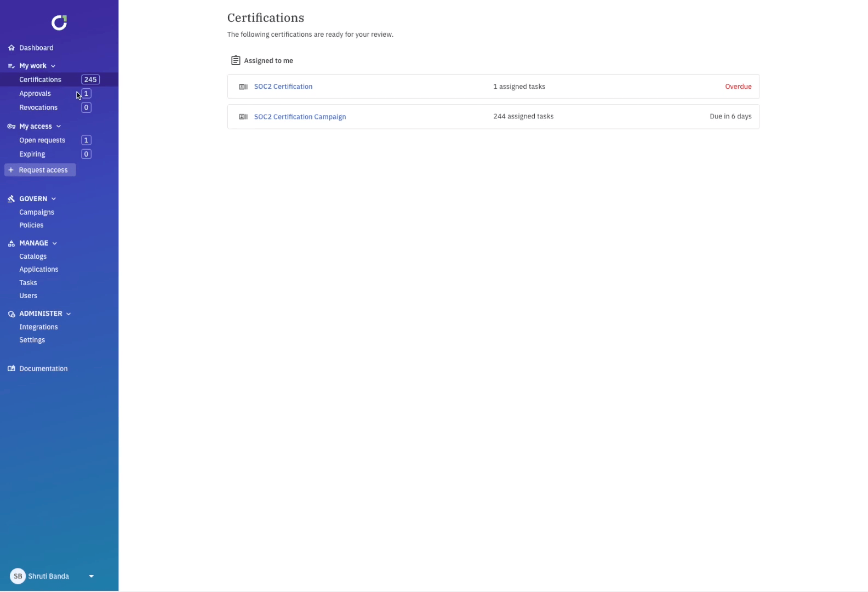Open Approvals in the sidebar
Image resolution: width=868 pixels, height=592 pixels.
pos(35,94)
